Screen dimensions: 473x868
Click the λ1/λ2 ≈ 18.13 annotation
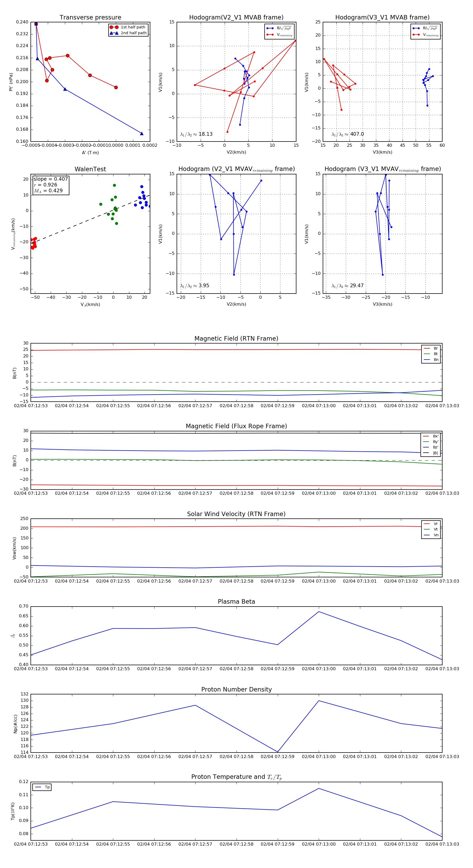(196, 134)
